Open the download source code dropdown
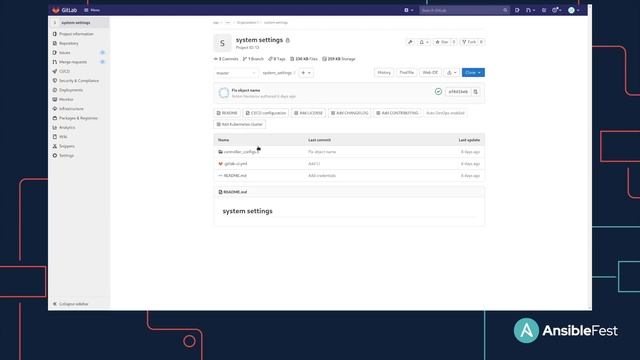The image size is (640, 360). point(451,73)
